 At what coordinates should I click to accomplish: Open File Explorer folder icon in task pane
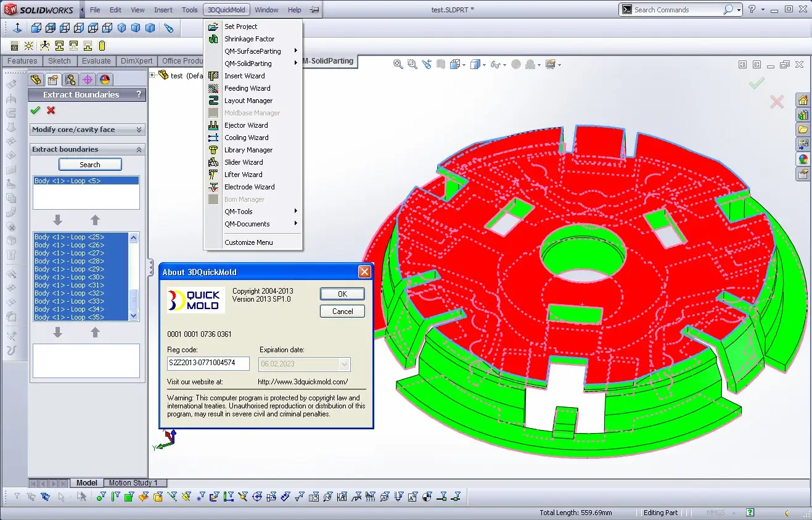803,130
